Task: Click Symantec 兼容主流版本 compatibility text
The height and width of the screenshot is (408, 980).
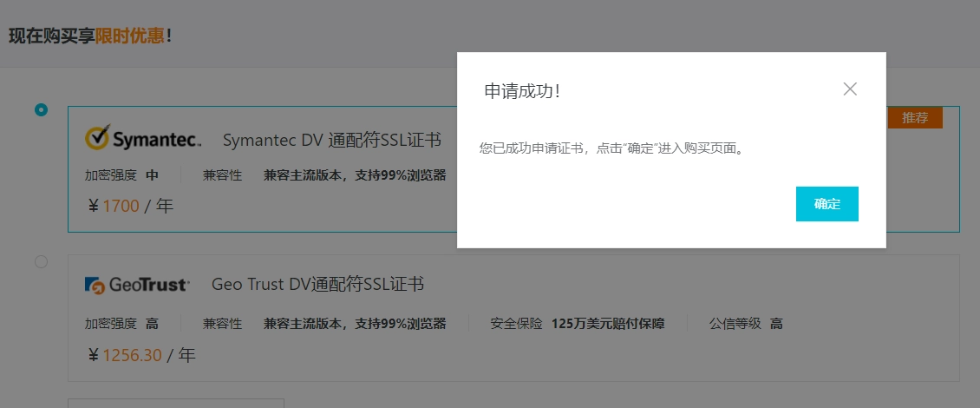Action: 355,175
